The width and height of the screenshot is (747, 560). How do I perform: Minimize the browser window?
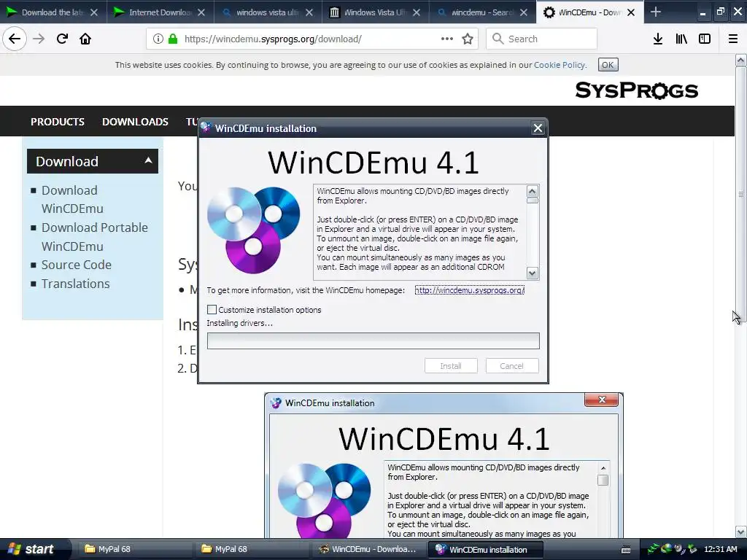point(703,12)
